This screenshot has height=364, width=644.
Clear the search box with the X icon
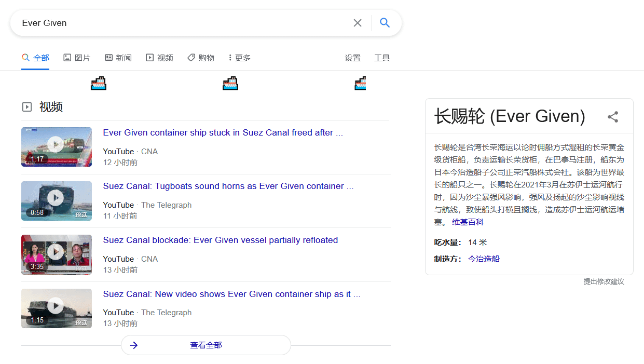click(x=358, y=23)
